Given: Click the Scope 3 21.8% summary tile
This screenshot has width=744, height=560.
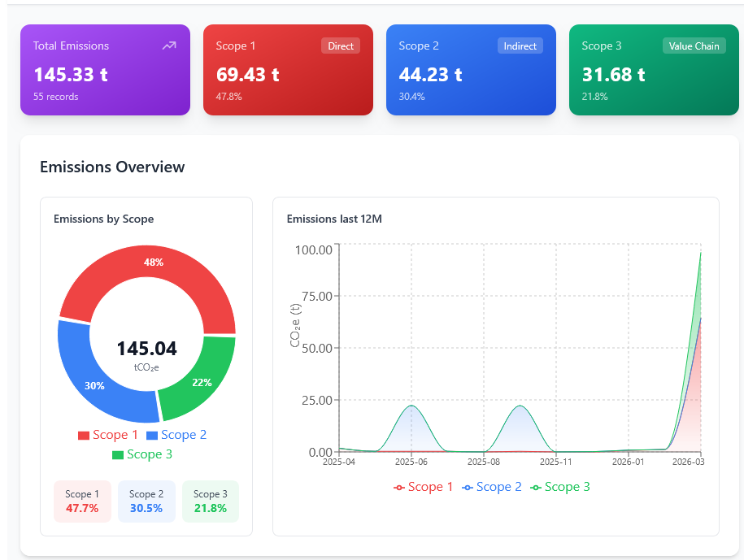Looking at the screenshot, I should (211, 501).
